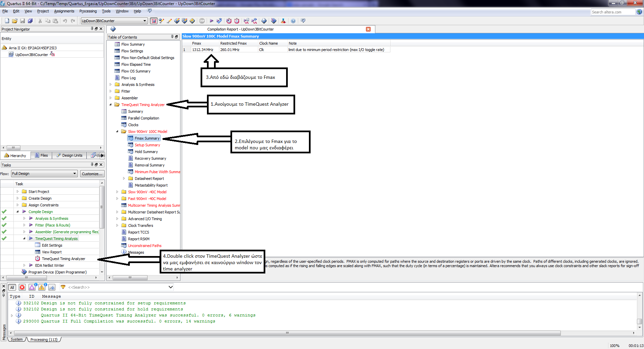This screenshot has width=644, height=349.
Task: Open the Programmer toolbar icon
Action: pyautogui.click(x=274, y=21)
